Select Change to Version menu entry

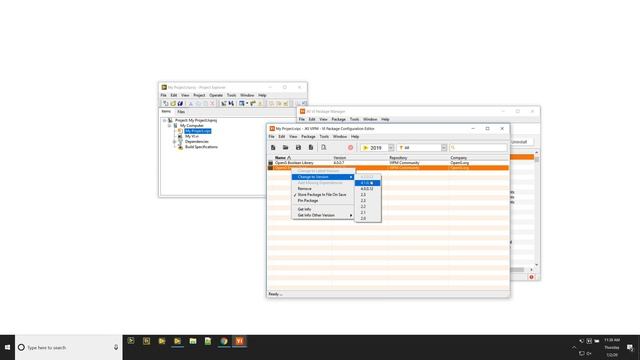tap(323, 177)
